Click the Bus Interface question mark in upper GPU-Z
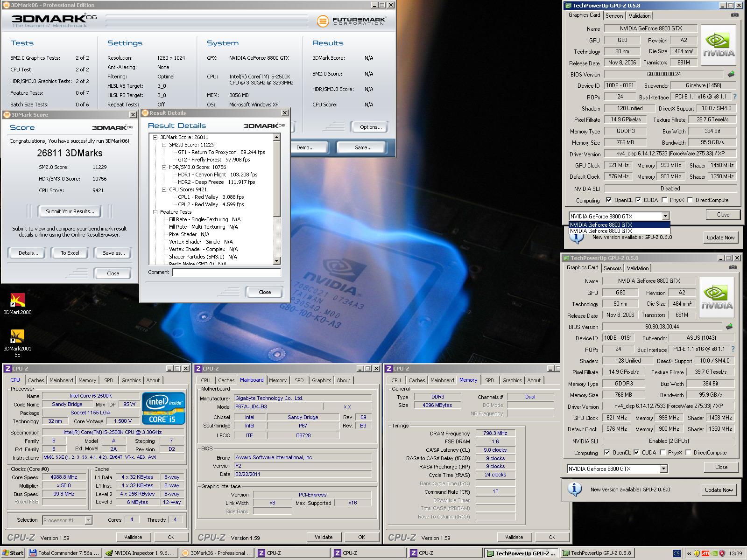The width and height of the screenshot is (747, 560). click(x=734, y=97)
